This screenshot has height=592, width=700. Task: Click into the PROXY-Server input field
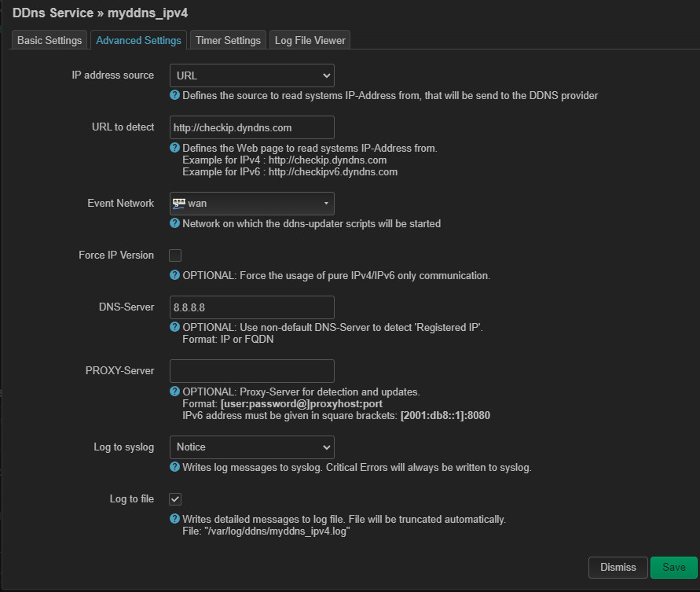pyautogui.click(x=251, y=371)
